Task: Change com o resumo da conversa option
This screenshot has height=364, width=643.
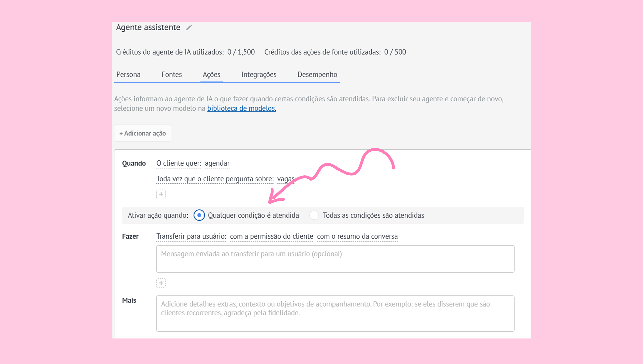Action: pos(357,236)
